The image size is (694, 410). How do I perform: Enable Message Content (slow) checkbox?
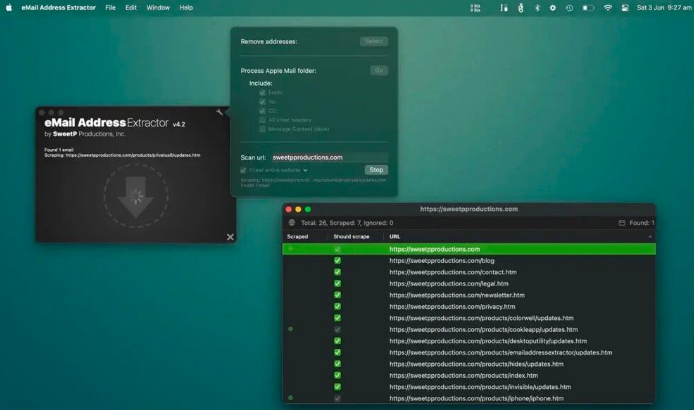pos(262,129)
